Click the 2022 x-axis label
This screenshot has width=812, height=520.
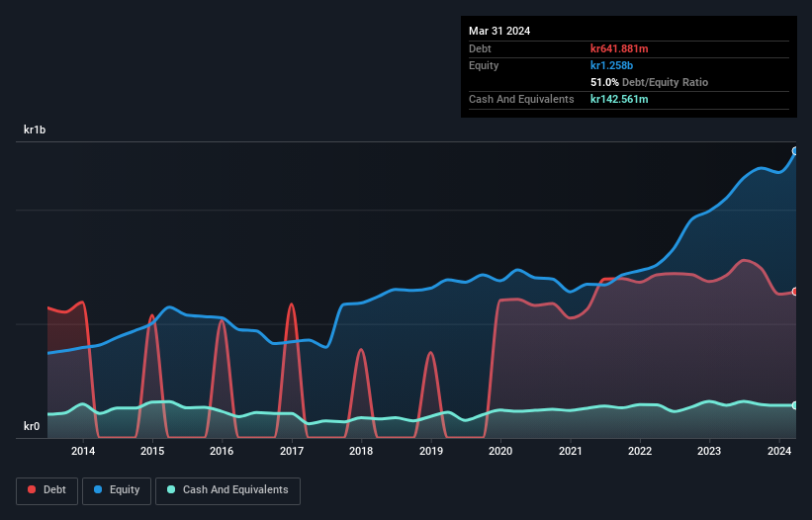click(640, 451)
